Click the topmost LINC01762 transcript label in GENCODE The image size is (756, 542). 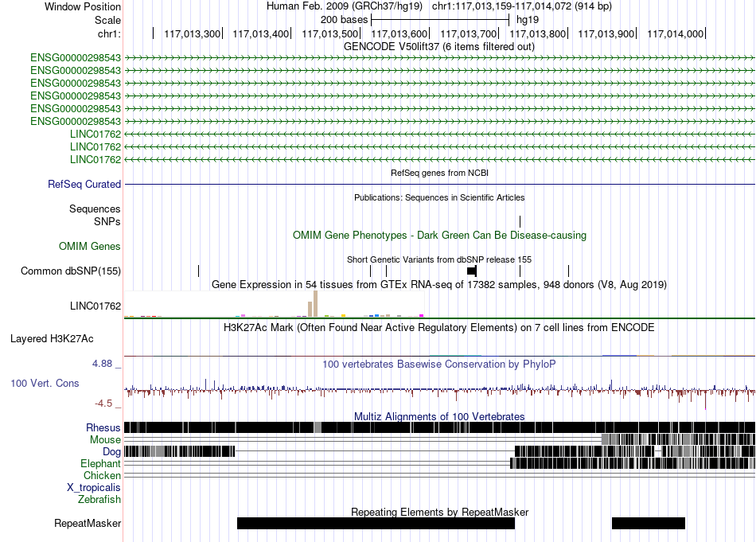(x=95, y=134)
